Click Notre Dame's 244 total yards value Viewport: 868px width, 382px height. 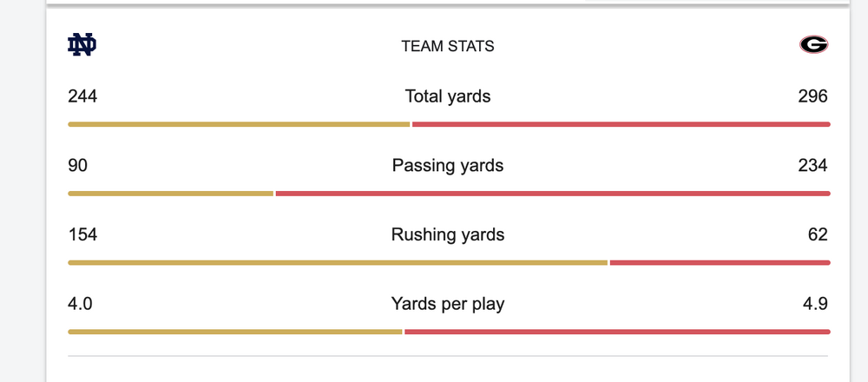82,96
